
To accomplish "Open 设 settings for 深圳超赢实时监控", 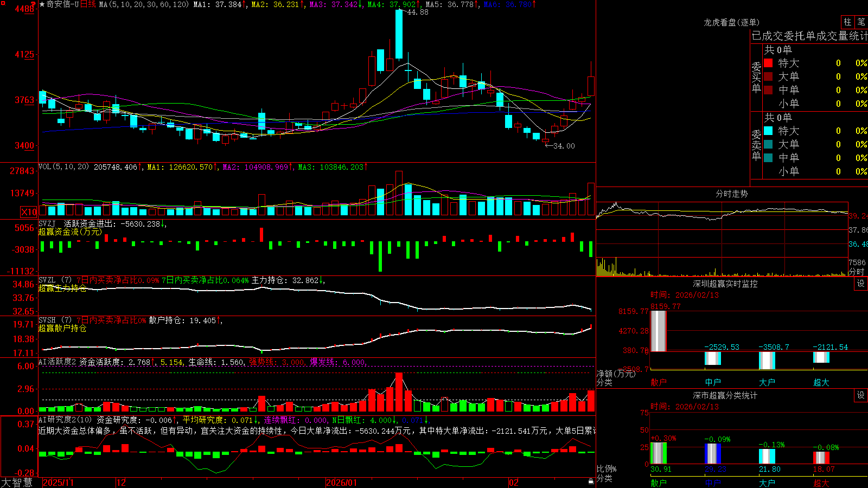I will [x=861, y=284].
